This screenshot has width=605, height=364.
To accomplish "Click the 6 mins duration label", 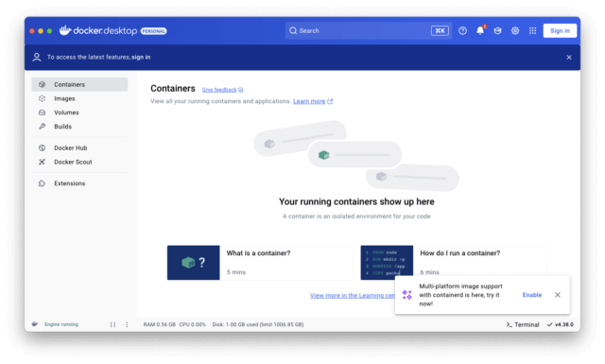I will point(429,272).
